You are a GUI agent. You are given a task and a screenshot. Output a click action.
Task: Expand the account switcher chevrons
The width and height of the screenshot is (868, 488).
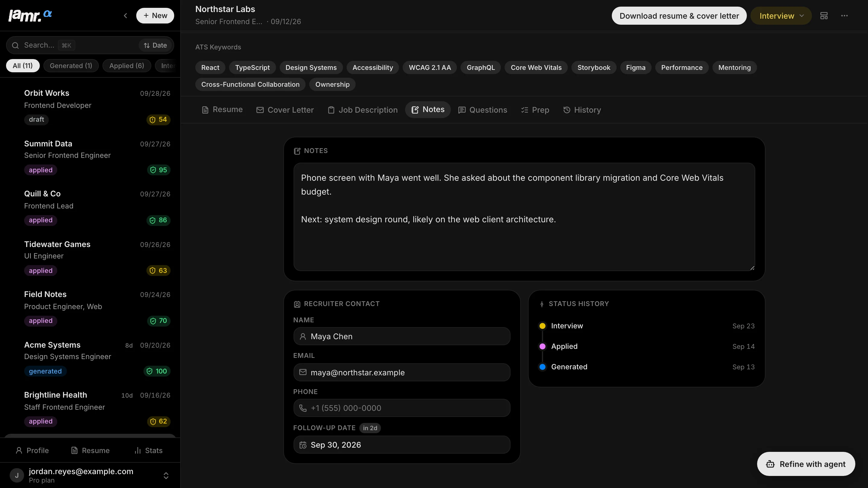pyautogui.click(x=166, y=475)
